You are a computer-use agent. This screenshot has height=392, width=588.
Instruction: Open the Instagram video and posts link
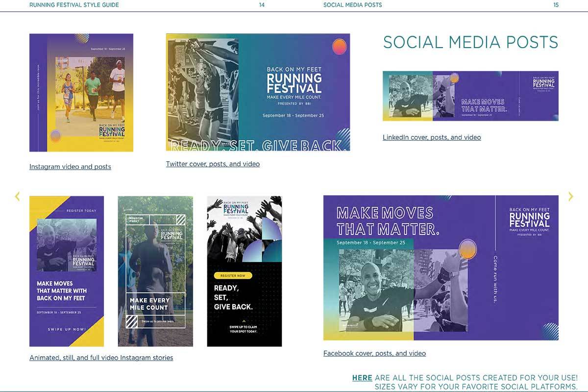[x=70, y=167]
